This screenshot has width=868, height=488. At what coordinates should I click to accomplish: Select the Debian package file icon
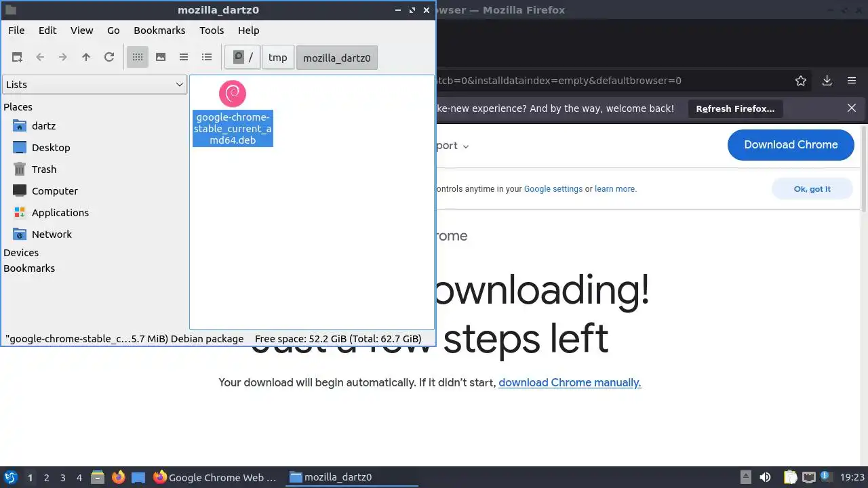click(233, 94)
